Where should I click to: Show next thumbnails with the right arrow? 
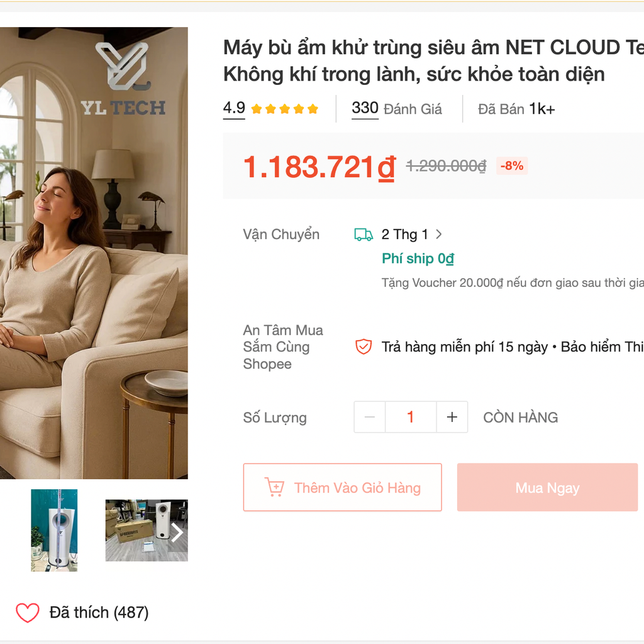click(x=177, y=532)
